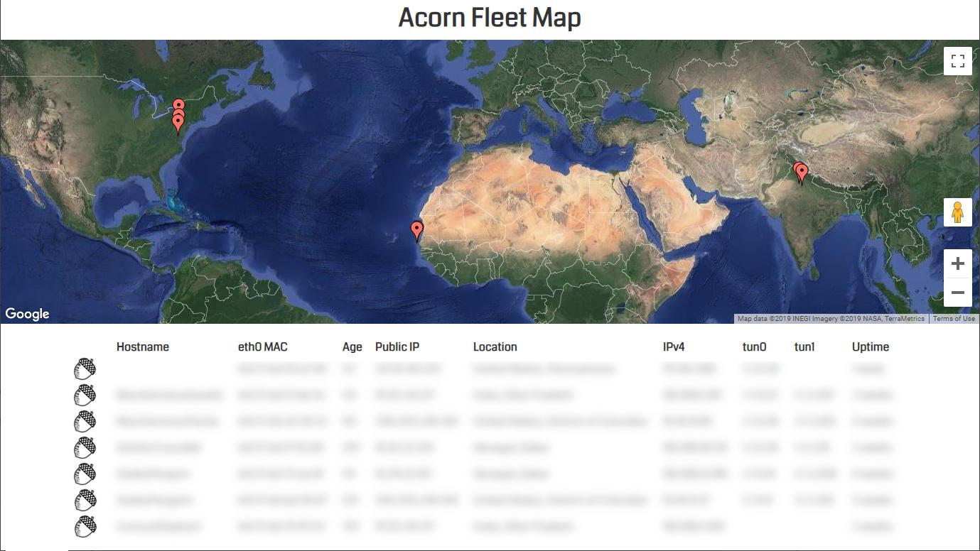Click the Street View pegman icon
Viewport: 980px width, 551px height.
[957, 212]
